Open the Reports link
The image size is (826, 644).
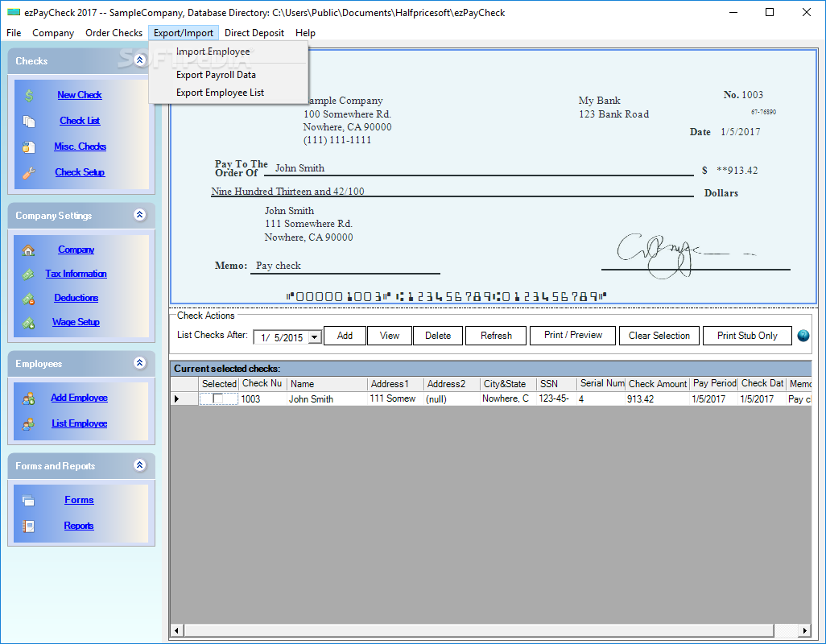point(79,526)
